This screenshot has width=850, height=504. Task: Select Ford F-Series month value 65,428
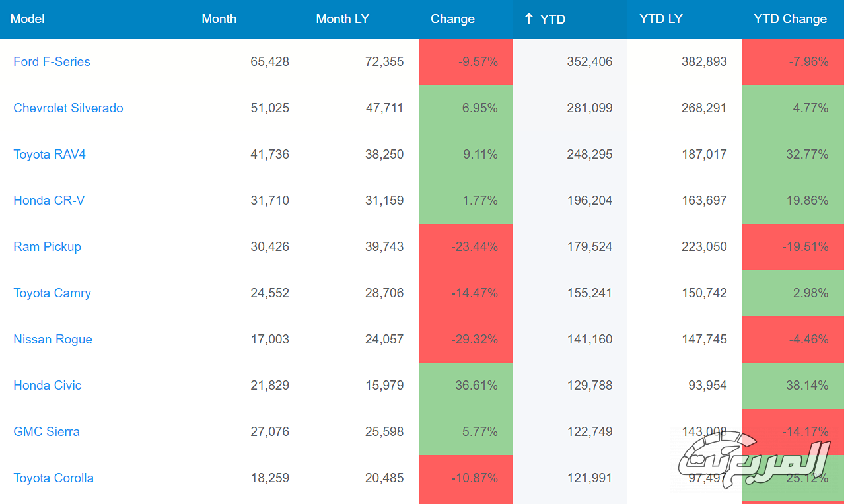(x=269, y=61)
